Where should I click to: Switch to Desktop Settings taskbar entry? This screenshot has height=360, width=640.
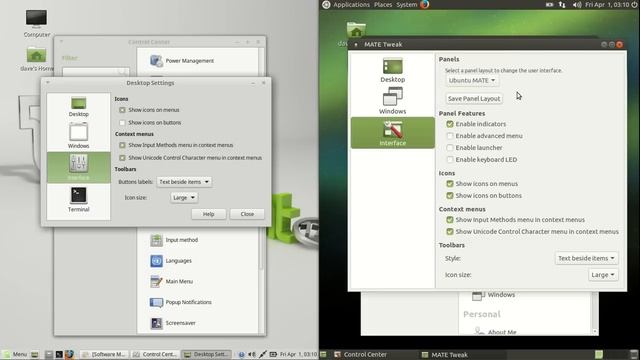pos(207,354)
